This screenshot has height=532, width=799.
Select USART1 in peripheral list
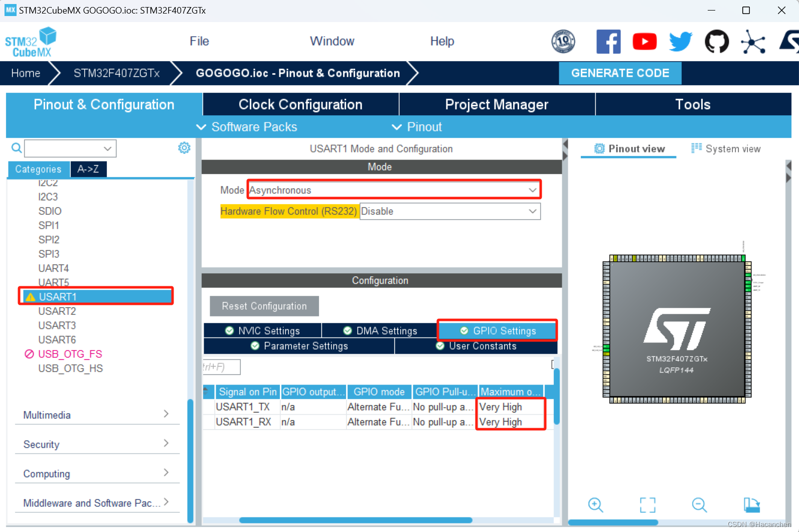coord(96,297)
